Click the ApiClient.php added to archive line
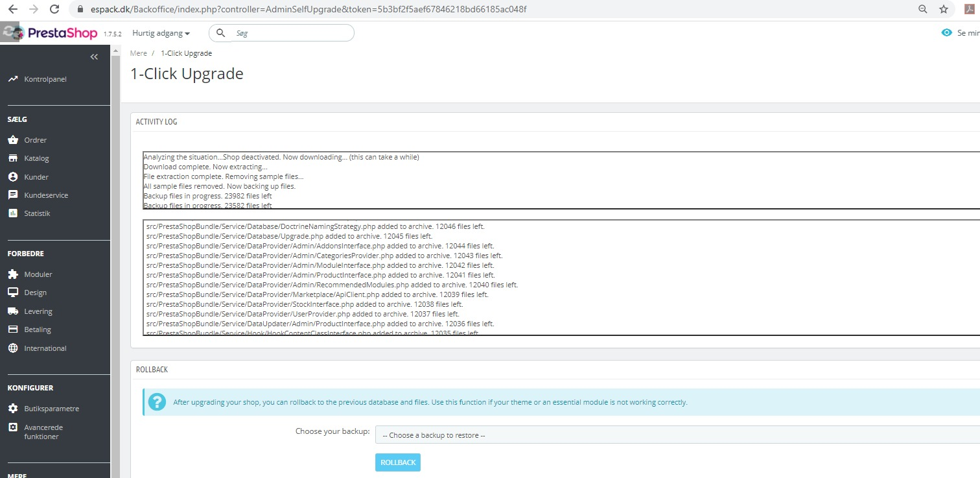 318,294
